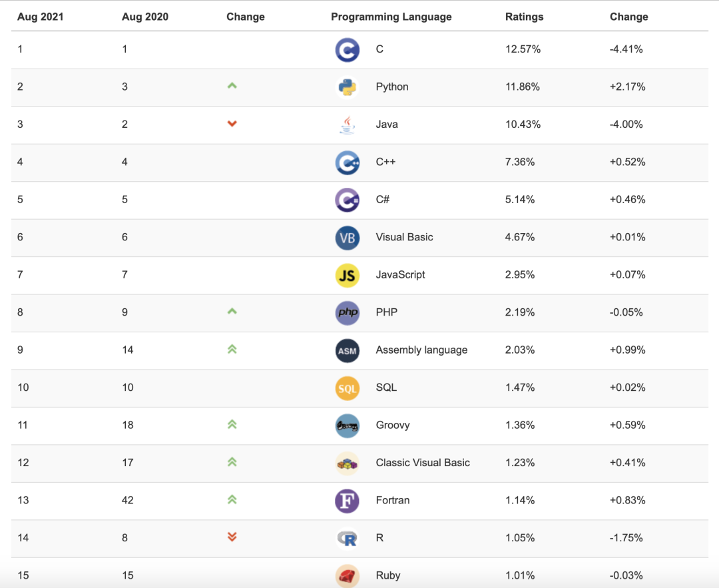Click the PHP logo icon
This screenshot has width=719, height=588.
pyautogui.click(x=347, y=312)
